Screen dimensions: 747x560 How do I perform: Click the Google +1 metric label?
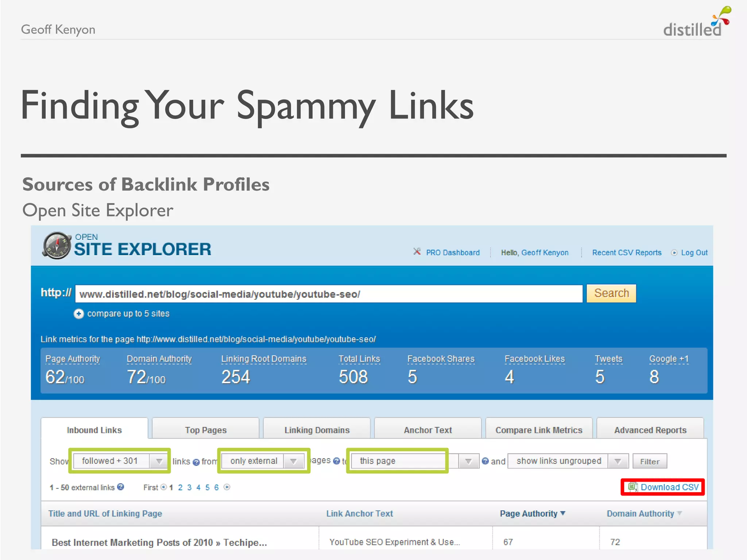point(669,359)
